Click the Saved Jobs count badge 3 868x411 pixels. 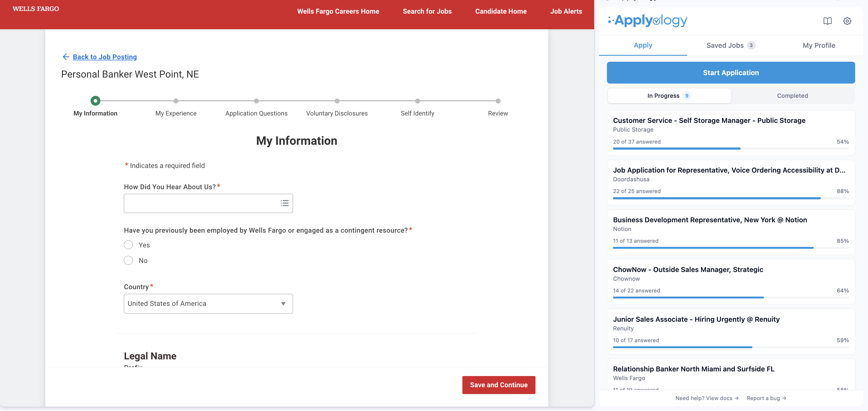pyautogui.click(x=751, y=46)
